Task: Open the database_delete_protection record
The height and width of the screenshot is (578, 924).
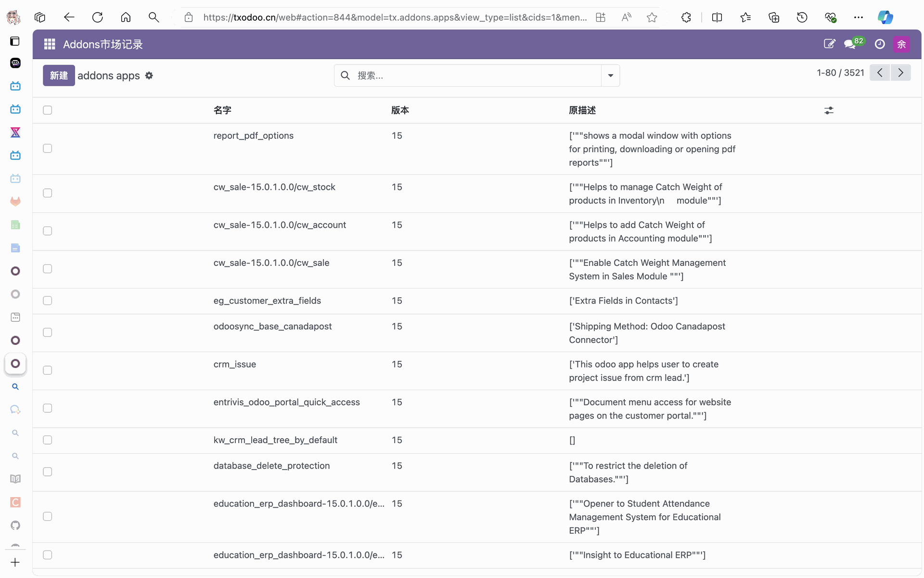Action: point(271,466)
